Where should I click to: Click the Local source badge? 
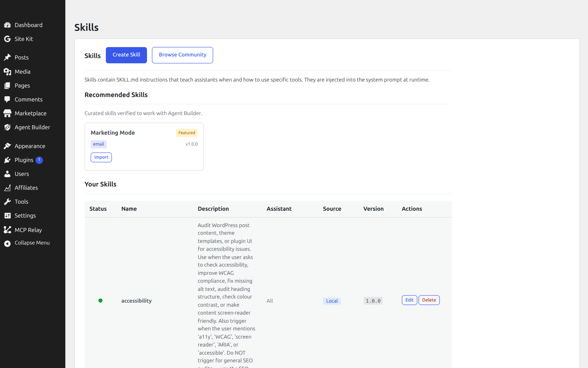pos(332,301)
